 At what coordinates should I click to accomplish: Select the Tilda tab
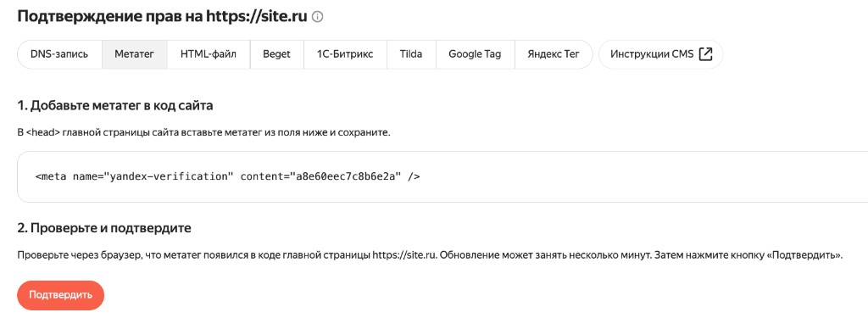pyautogui.click(x=411, y=54)
